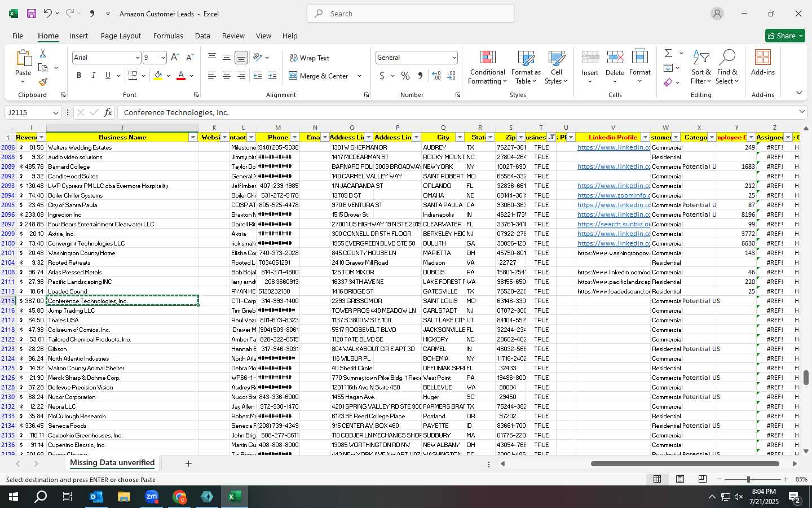
Task: Open the font size dropdown
Action: [x=163, y=58]
